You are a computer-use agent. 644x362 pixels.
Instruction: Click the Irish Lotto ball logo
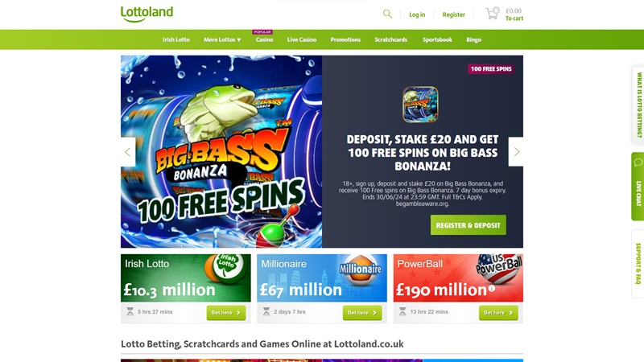point(225,269)
